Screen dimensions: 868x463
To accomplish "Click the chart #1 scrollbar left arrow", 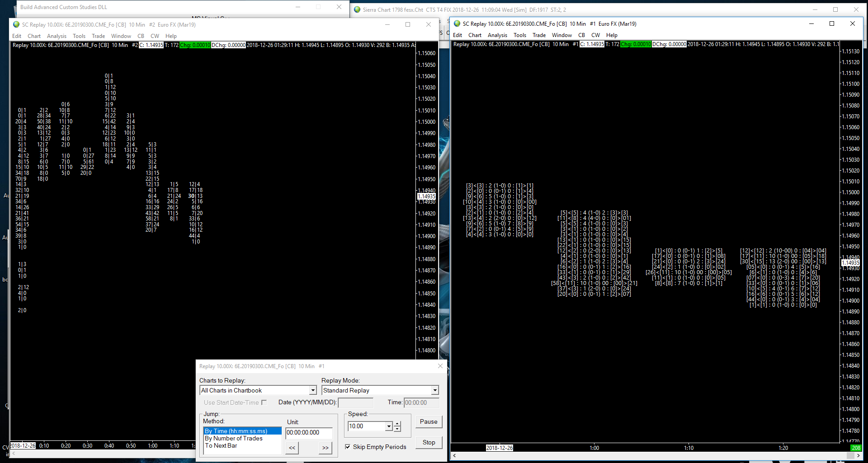I will pyautogui.click(x=454, y=456).
